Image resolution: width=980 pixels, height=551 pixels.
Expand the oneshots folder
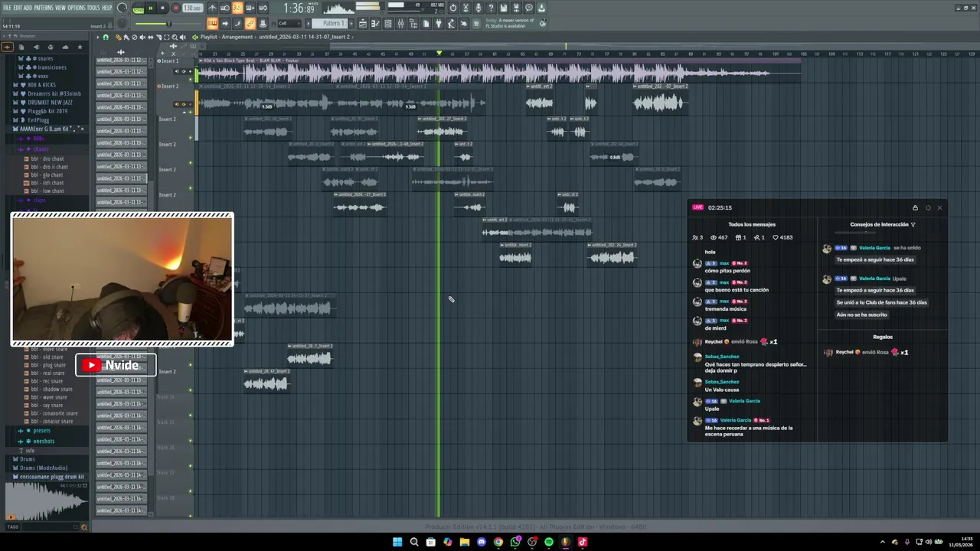pyautogui.click(x=44, y=442)
